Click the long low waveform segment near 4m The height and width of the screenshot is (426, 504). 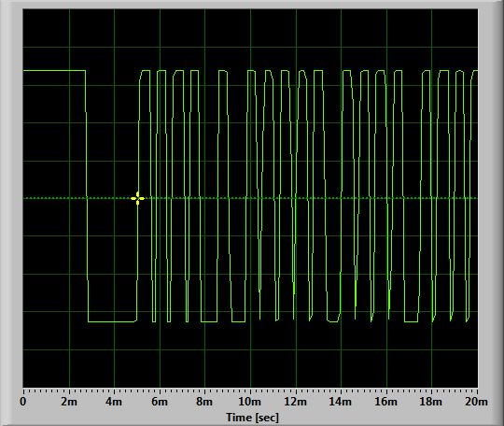click(112, 321)
